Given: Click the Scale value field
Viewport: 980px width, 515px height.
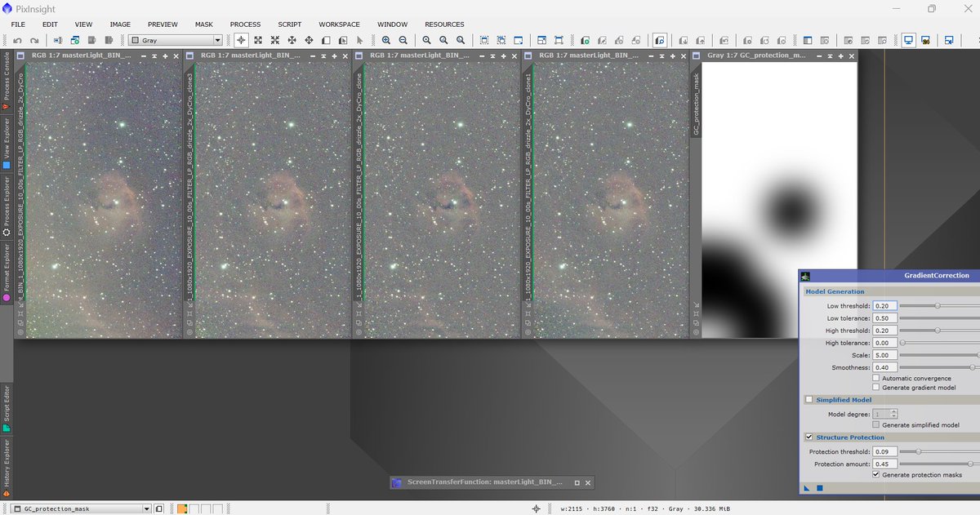Looking at the screenshot, I should [885, 356].
